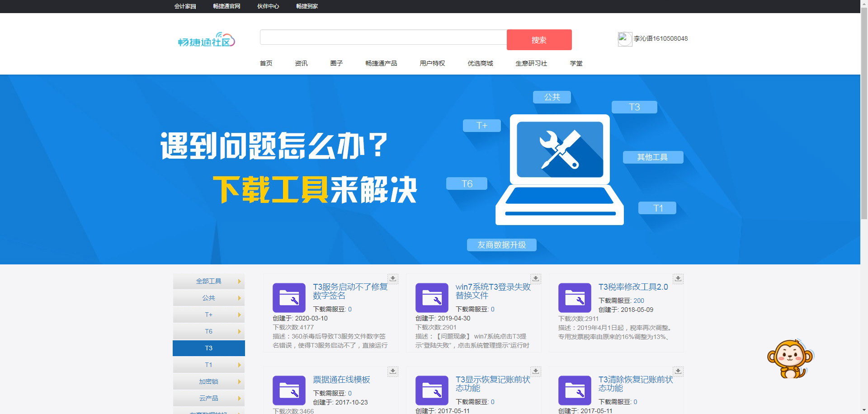Expand the 公共 sidebar arrow
The image size is (868, 414).
pos(239,298)
